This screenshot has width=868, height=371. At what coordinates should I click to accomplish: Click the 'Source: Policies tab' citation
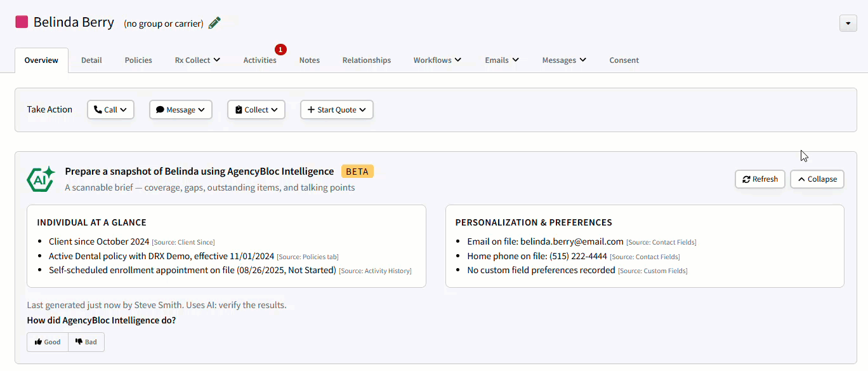[308, 257]
